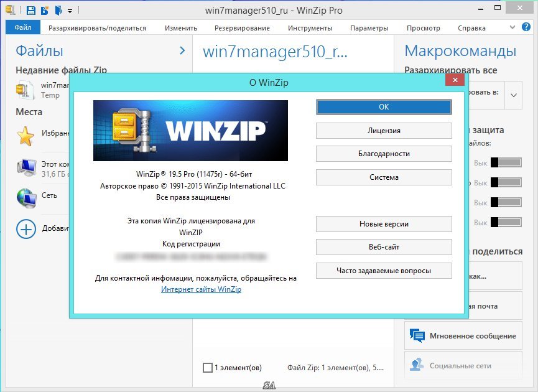The height and width of the screenshot is (392, 538).
Task: Collapse the ribbon with the chevron near Help
Action: tap(512, 27)
